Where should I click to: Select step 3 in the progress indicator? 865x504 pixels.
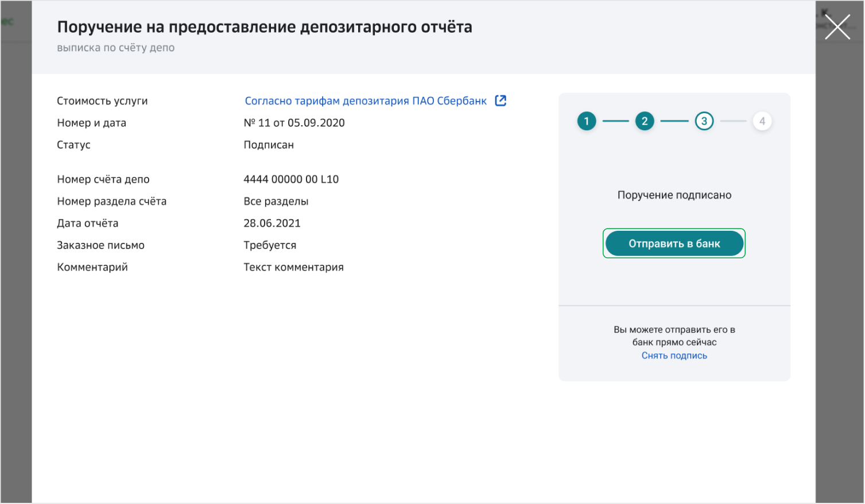[x=704, y=121]
